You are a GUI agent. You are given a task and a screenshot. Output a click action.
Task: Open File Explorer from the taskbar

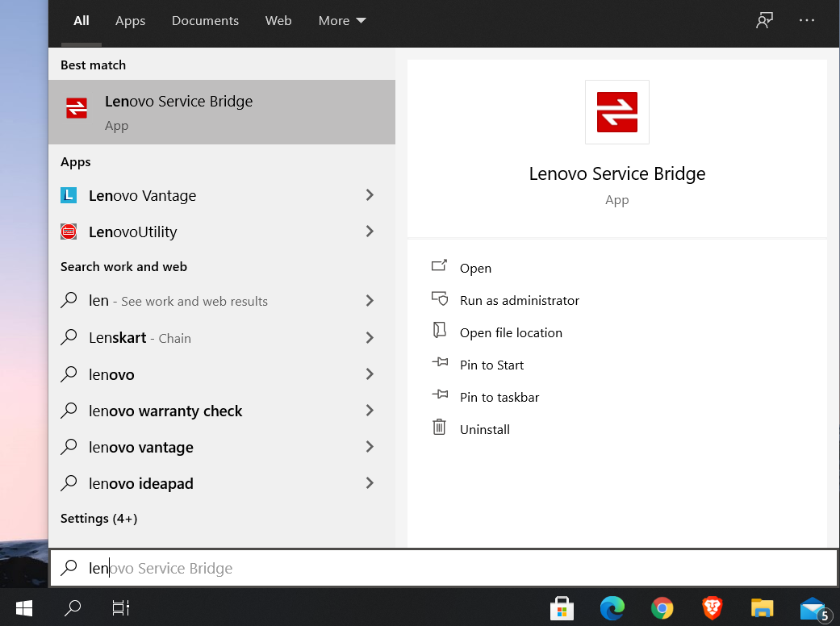(x=763, y=608)
